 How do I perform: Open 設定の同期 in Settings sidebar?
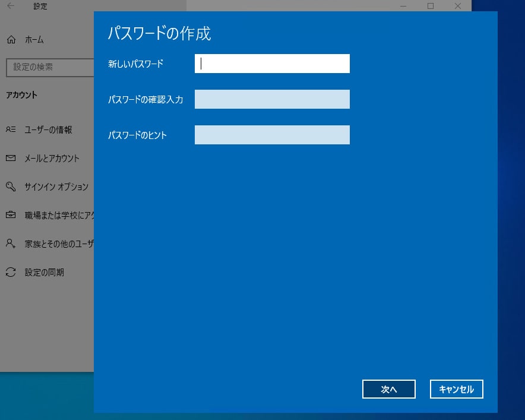[x=44, y=272]
